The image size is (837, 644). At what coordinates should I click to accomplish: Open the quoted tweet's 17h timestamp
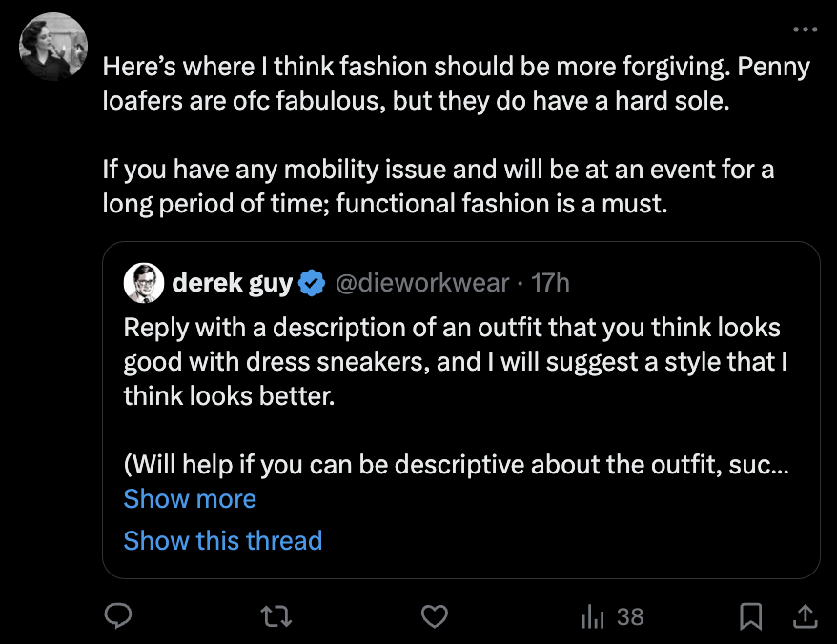551,283
